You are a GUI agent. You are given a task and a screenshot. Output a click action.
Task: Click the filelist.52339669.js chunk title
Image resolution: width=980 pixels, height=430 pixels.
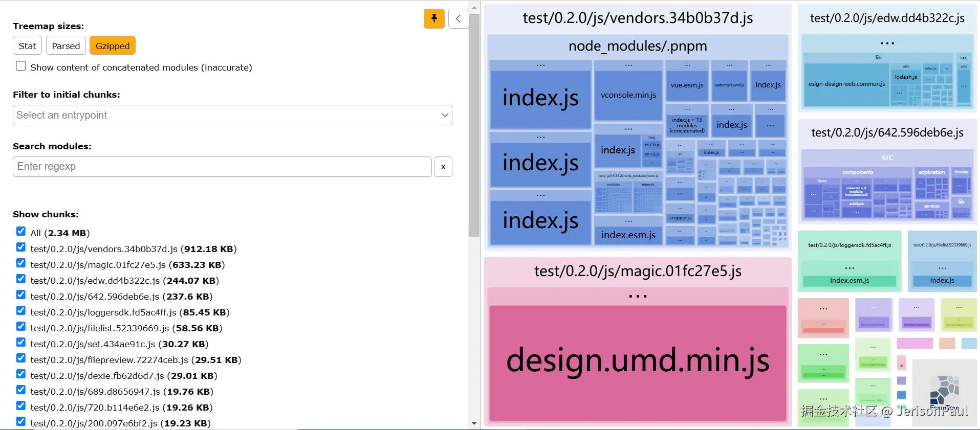coord(942,245)
